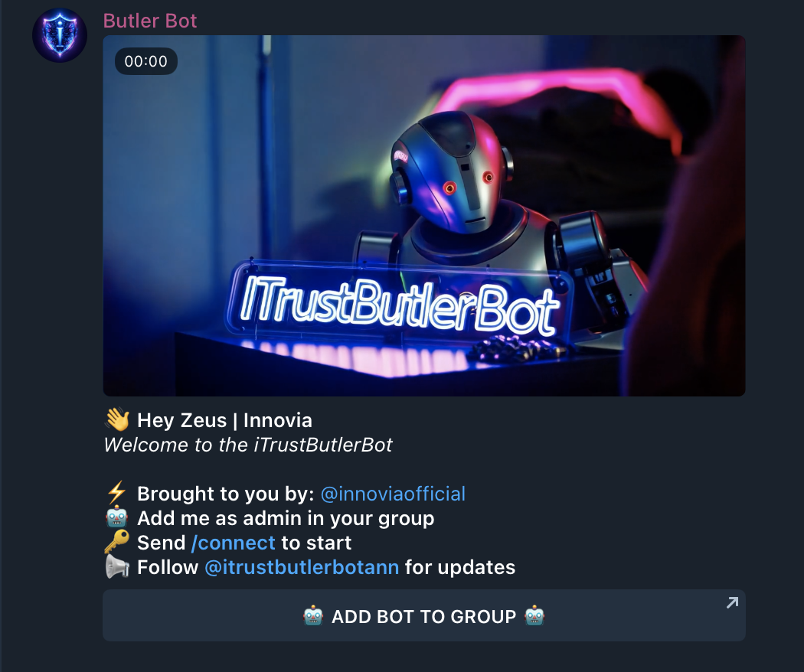Image resolution: width=804 pixels, height=672 pixels.
Task: Click the left robot emoji on button
Action: click(313, 615)
